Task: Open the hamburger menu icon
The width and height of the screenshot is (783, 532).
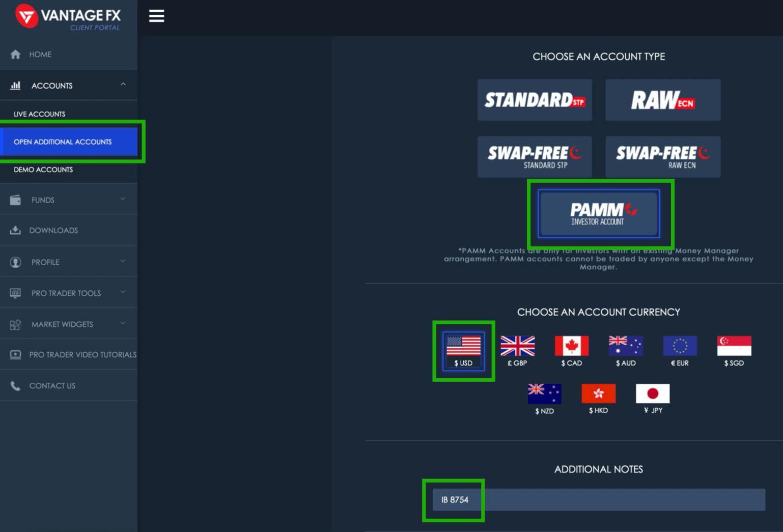Action: click(x=156, y=16)
